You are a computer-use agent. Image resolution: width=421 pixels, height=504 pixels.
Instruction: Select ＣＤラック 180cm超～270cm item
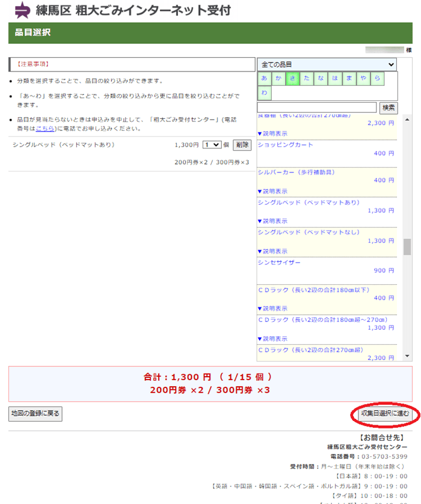tap(323, 320)
